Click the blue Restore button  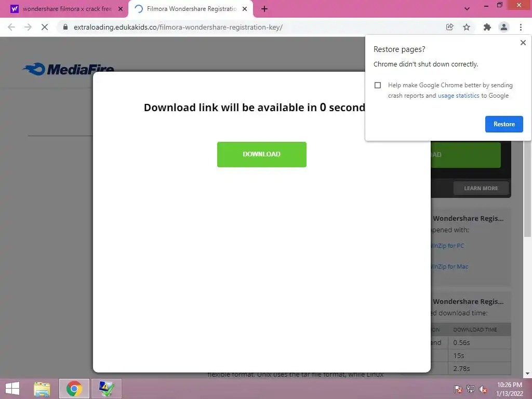[504, 124]
